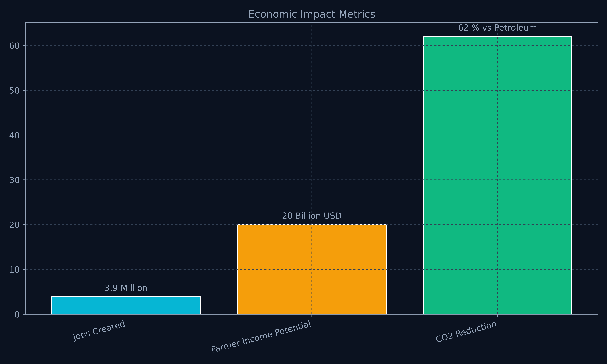Click the 3.9 Million bar label
Image resolution: width=607 pixels, height=364 pixels.
tap(126, 288)
